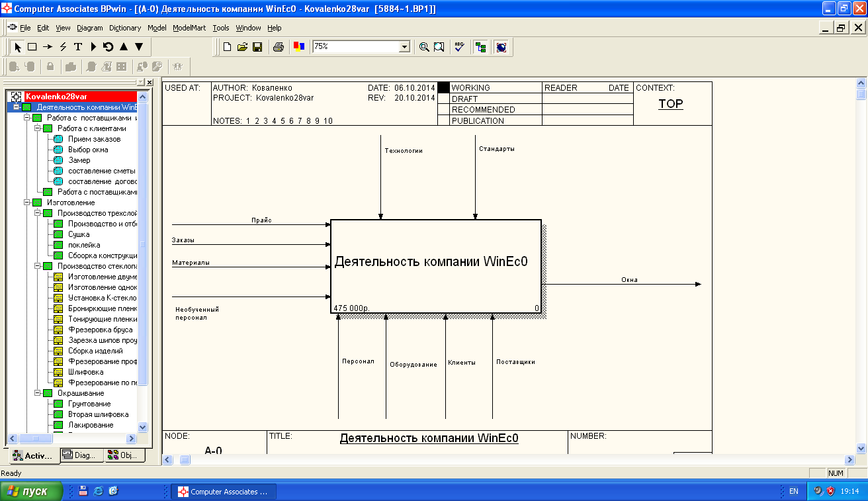Collapse the Изготовление tree node
Image resolution: width=868 pixels, height=501 pixels.
[27, 203]
